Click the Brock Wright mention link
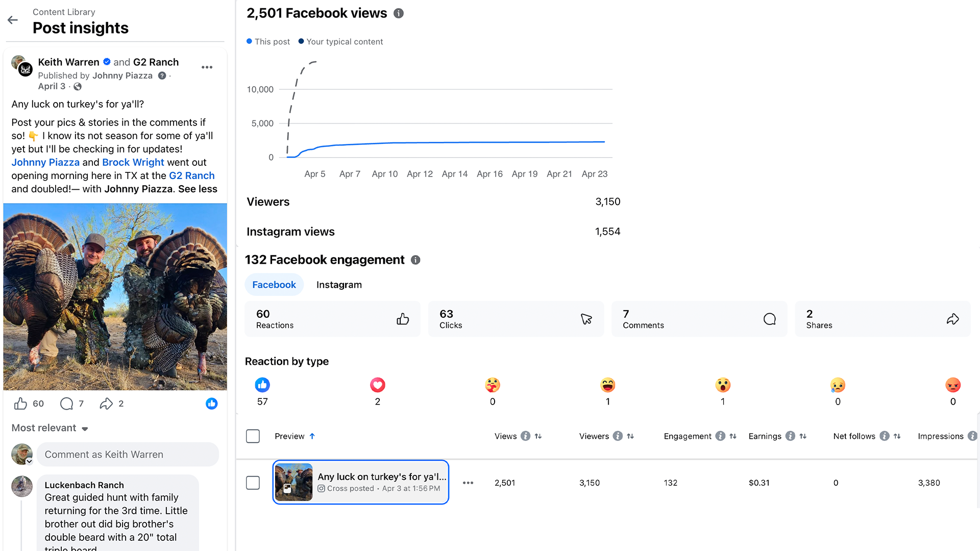Image resolution: width=980 pixels, height=551 pixels. tap(133, 162)
